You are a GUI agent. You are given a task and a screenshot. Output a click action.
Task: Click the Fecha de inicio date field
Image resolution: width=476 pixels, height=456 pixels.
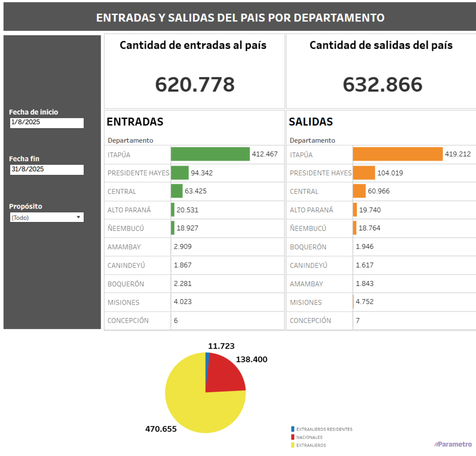[47, 123]
